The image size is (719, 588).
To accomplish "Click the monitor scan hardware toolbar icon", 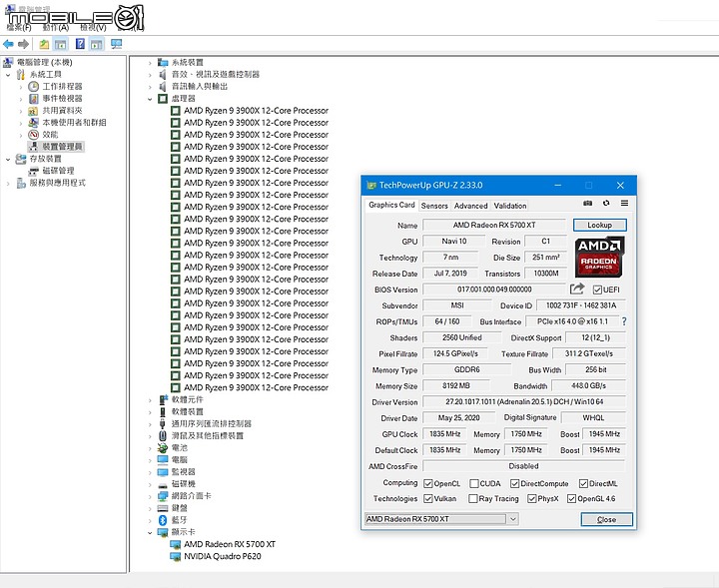I will click(x=117, y=44).
